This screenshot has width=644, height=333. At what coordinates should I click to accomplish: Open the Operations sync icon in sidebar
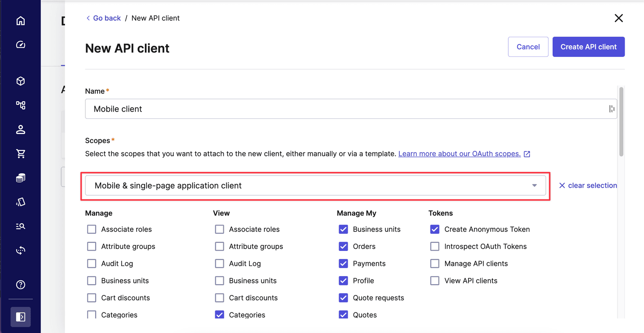(20, 250)
